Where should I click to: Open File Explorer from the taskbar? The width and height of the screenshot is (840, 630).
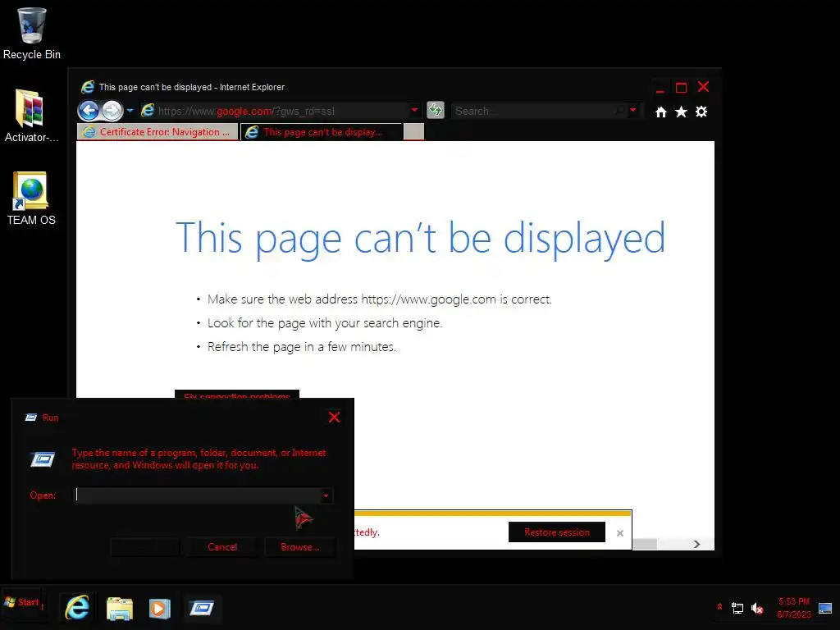[120, 608]
